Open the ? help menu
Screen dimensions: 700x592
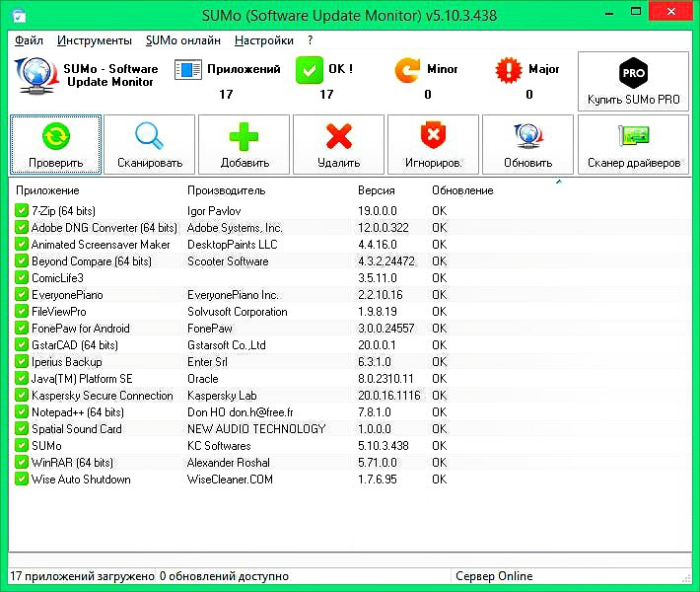click(311, 40)
